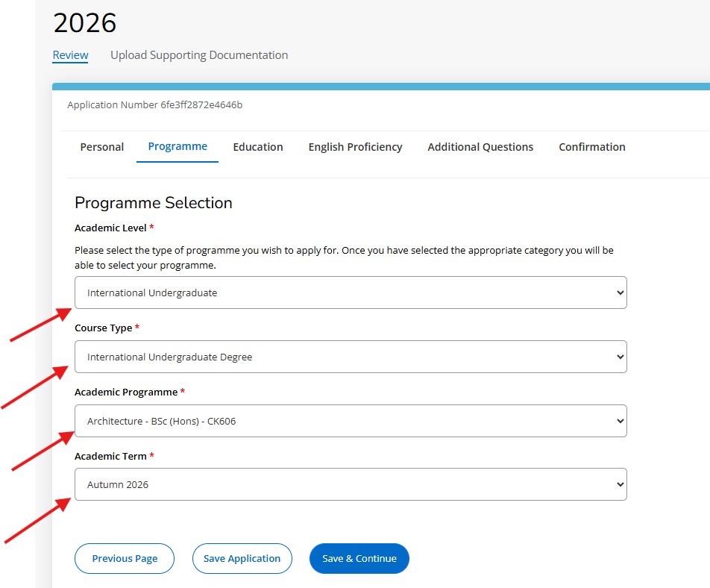Switch to the Education tab
Image resolution: width=710 pixels, height=588 pixels.
tap(258, 147)
